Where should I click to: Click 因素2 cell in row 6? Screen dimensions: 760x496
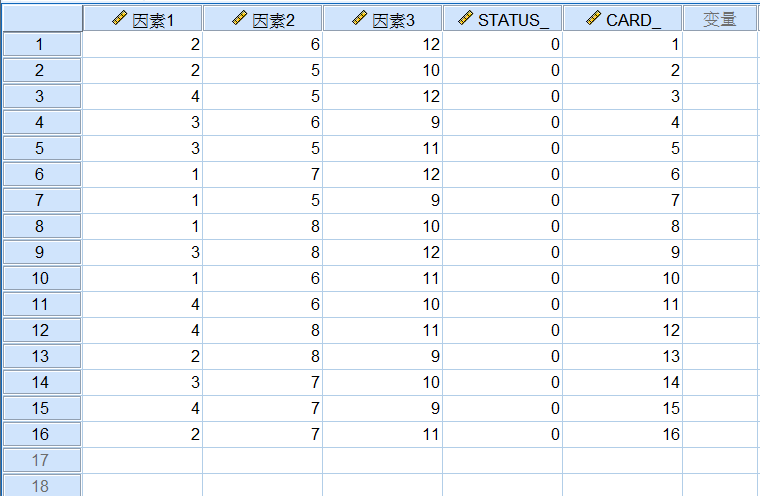click(263, 175)
